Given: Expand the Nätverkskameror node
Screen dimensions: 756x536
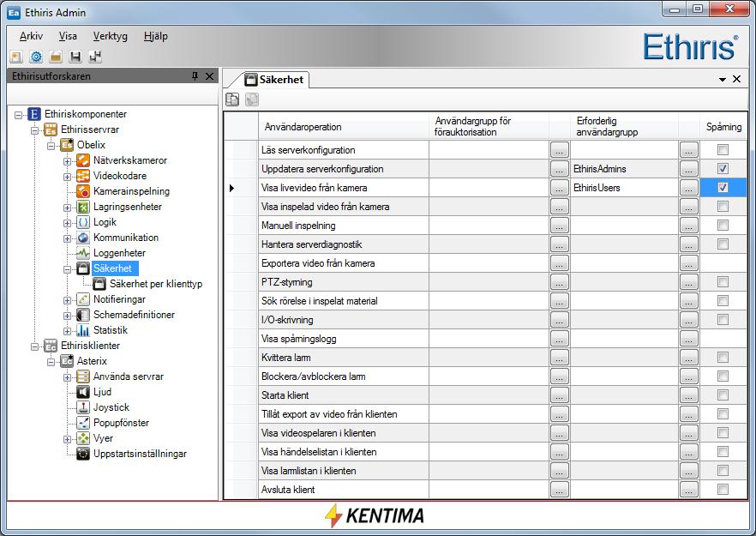Looking at the screenshot, I should pyautogui.click(x=67, y=161).
